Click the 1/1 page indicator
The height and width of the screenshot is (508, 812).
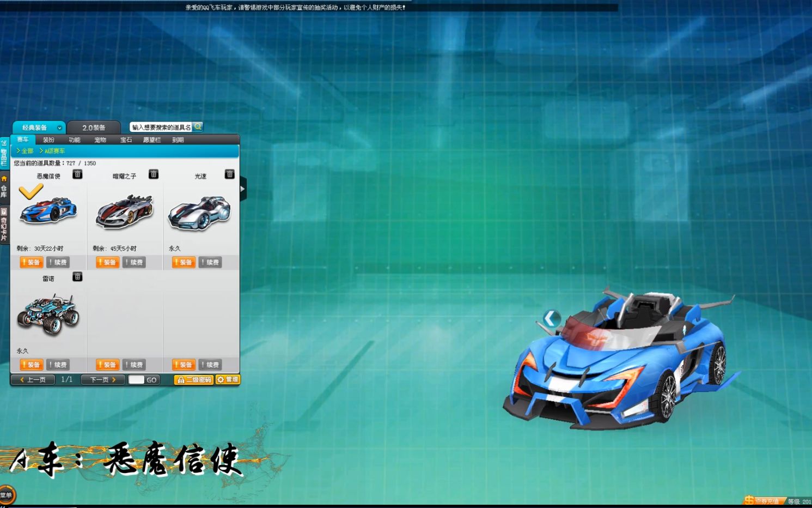click(x=67, y=379)
